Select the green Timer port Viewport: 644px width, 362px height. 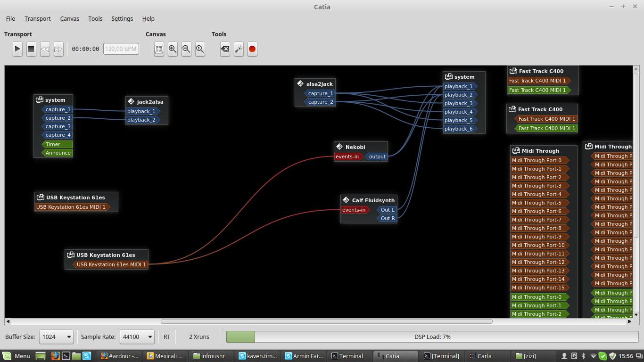pyautogui.click(x=57, y=144)
